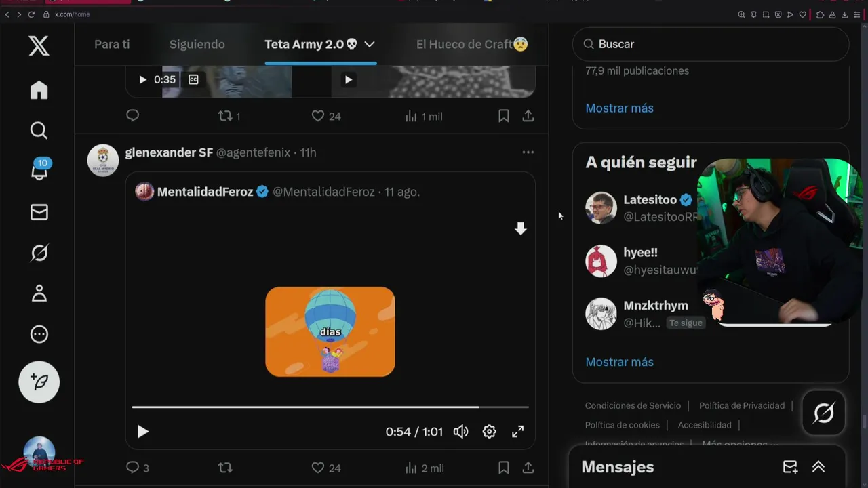Expand the Mensajes drawer
868x488 pixels.
818,467
